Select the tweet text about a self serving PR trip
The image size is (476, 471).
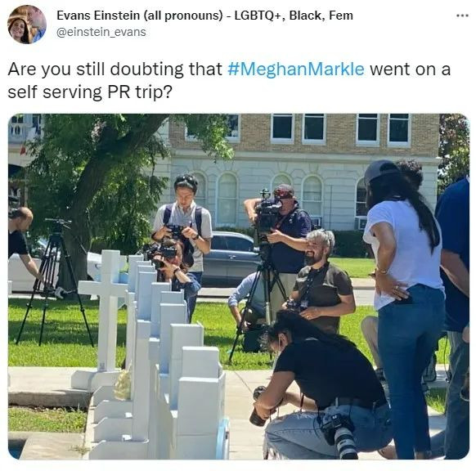click(x=229, y=80)
